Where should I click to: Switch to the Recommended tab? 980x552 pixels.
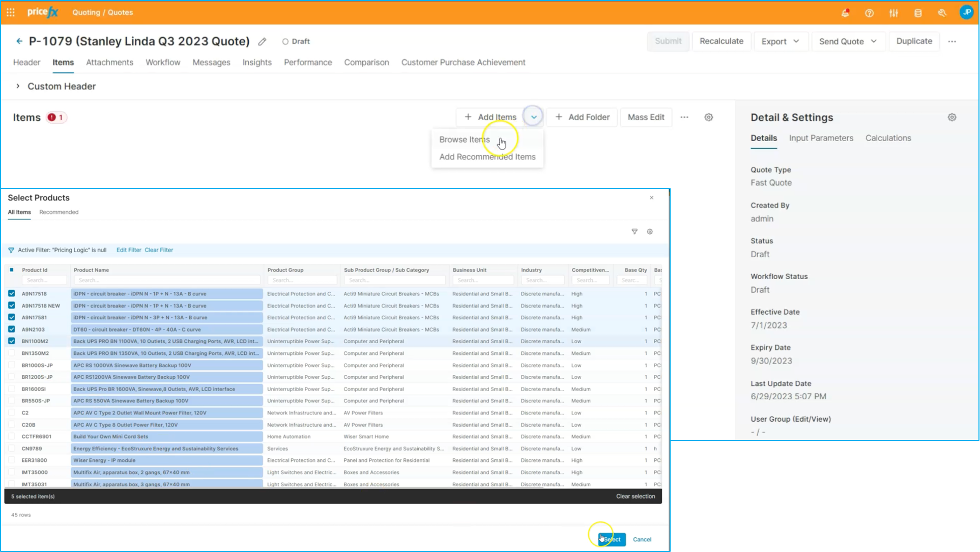(59, 212)
